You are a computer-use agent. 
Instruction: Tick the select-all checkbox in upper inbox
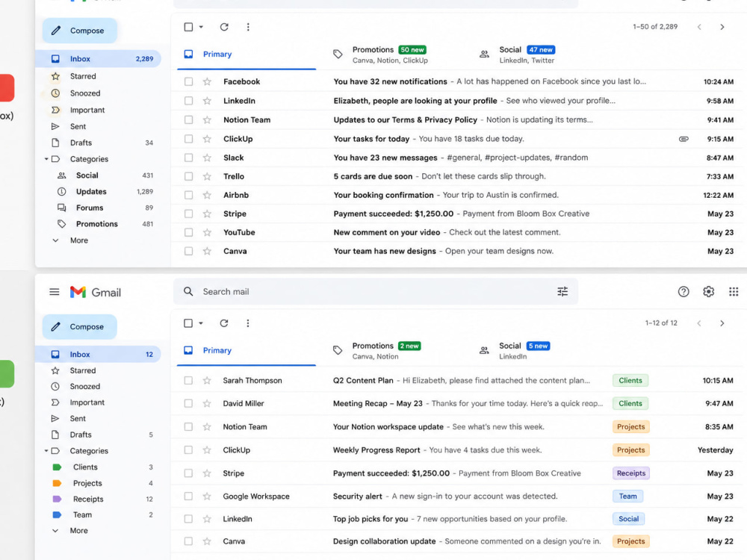click(189, 27)
